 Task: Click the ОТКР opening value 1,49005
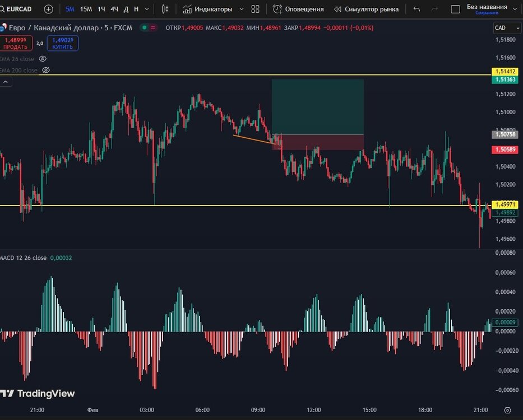192,27
